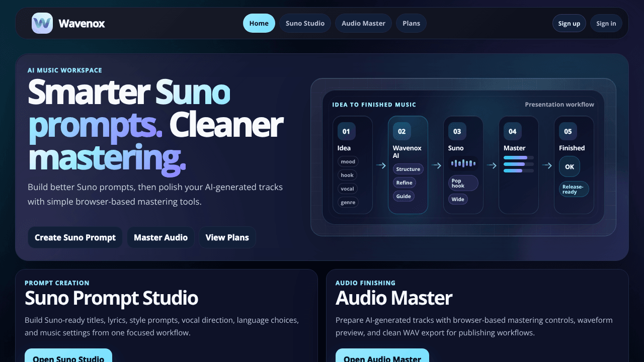Select the Master Audio button
Screen dimensions: 644x362
(160, 237)
